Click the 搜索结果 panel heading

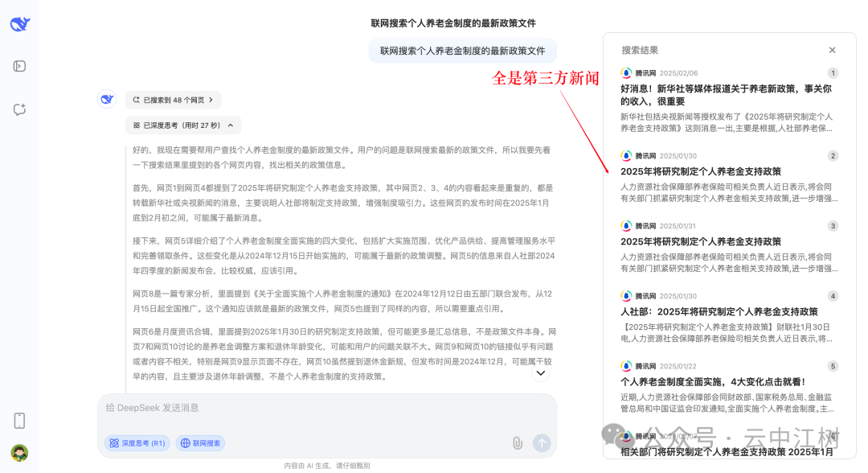pos(640,51)
